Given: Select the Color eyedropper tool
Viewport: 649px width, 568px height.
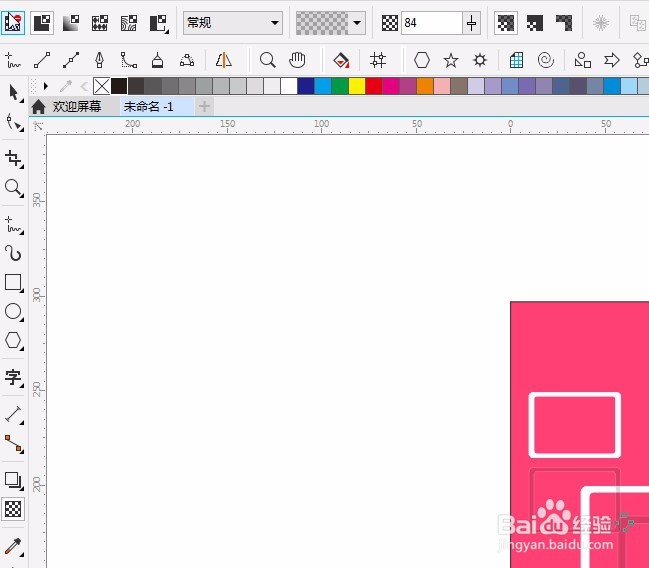Looking at the screenshot, I should click(14, 546).
